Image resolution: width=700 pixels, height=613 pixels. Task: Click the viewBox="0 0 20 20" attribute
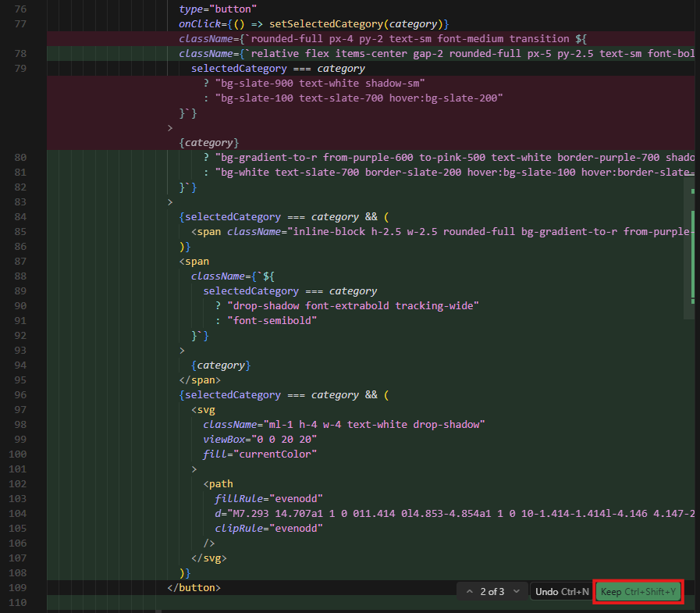(260, 439)
